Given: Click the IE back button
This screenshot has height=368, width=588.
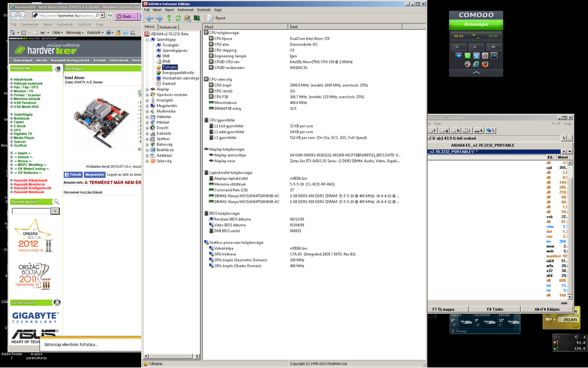Looking at the screenshot, I should [14, 16].
